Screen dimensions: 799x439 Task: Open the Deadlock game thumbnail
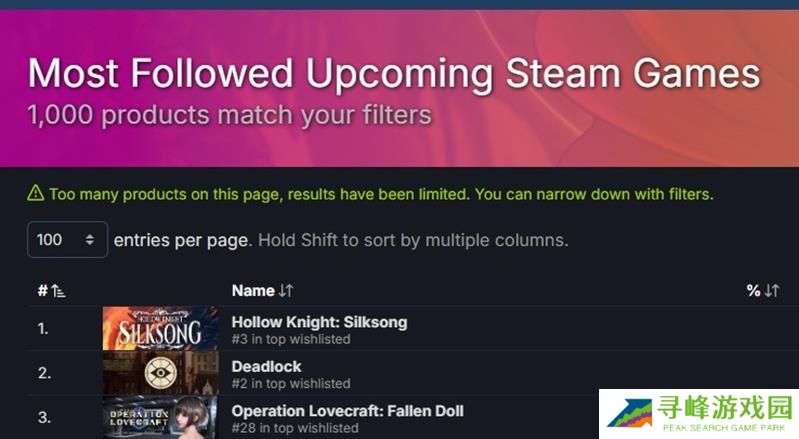coord(161,373)
